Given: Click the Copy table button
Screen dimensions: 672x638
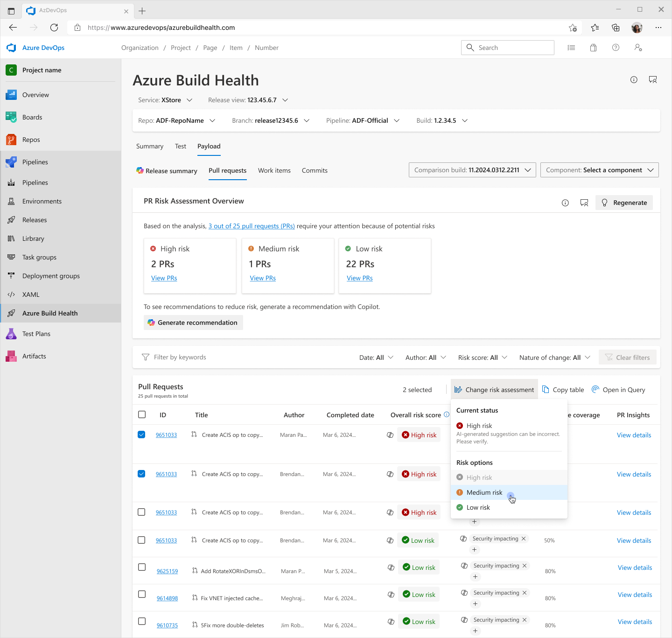Looking at the screenshot, I should coord(563,390).
